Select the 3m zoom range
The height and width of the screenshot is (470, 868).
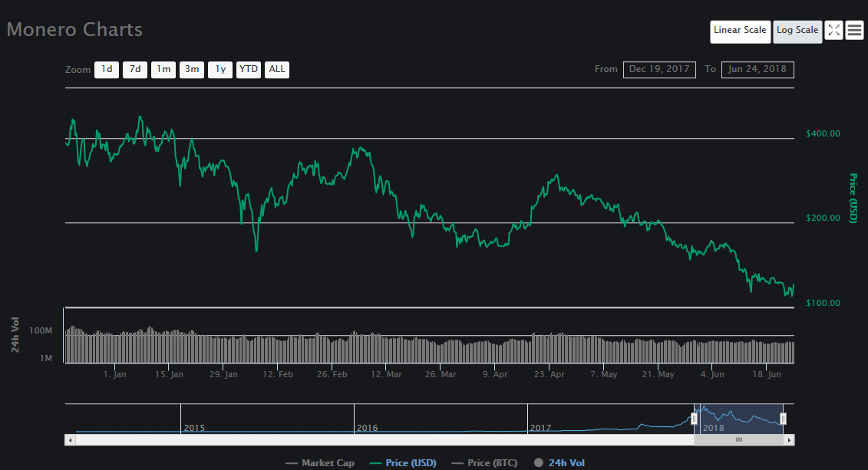click(192, 70)
